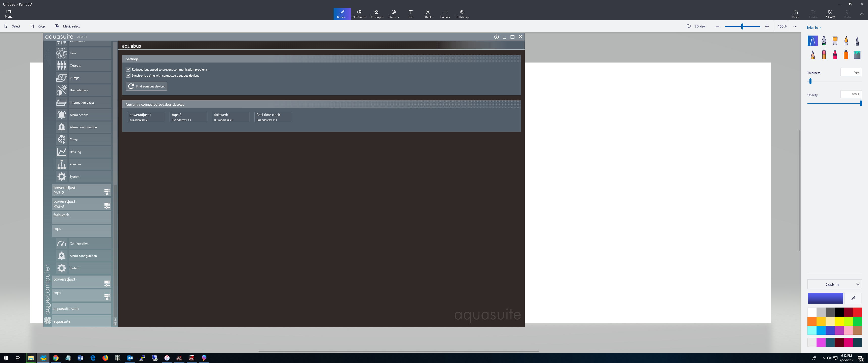Screen dimensions: 868x363
Task: Click the Effects toolbar icon
Action: point(428,14)
